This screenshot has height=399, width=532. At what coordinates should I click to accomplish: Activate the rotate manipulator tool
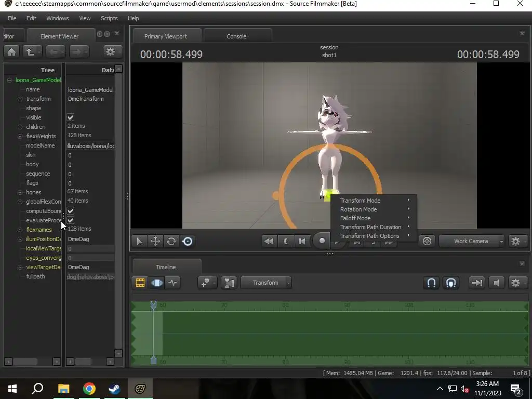pos(171,241)
